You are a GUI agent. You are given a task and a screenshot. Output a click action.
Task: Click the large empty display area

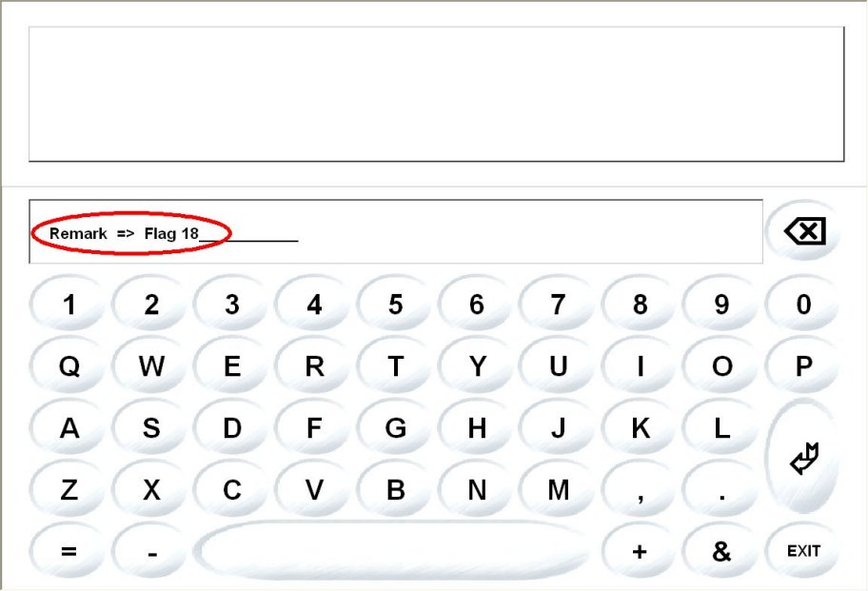(436, 94)
